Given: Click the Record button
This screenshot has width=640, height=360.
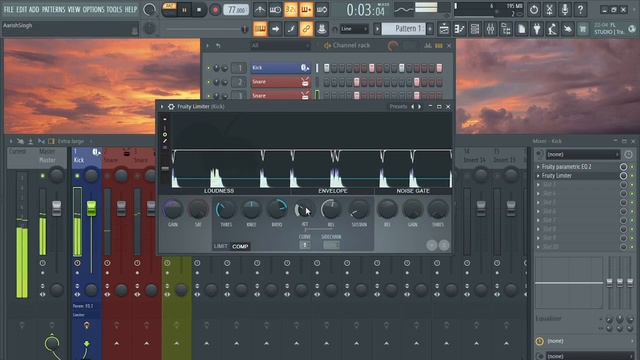Looking at the screenshot, I should click(x=215, y=10).
